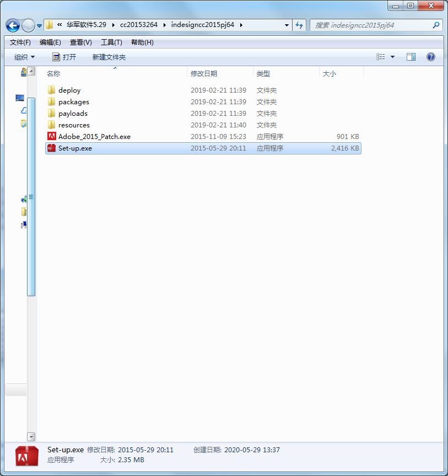Toggle the preview pane
This screenshot has width=448, height=476.
coord(411,57)
